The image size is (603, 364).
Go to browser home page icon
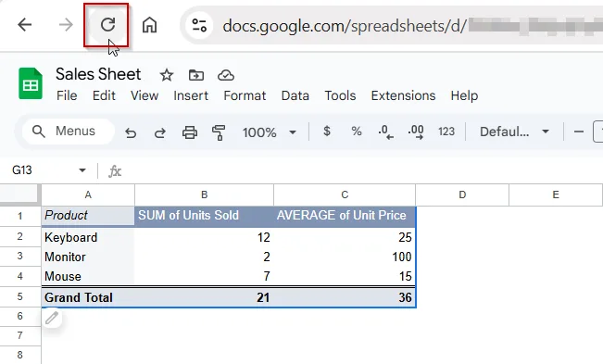(x=149, y=25)
